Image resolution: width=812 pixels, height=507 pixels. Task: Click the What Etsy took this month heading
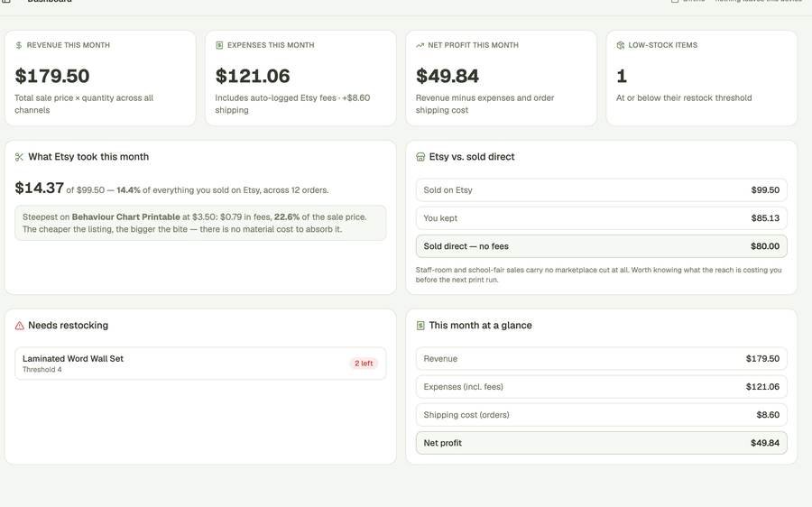(x=88, y=157)
